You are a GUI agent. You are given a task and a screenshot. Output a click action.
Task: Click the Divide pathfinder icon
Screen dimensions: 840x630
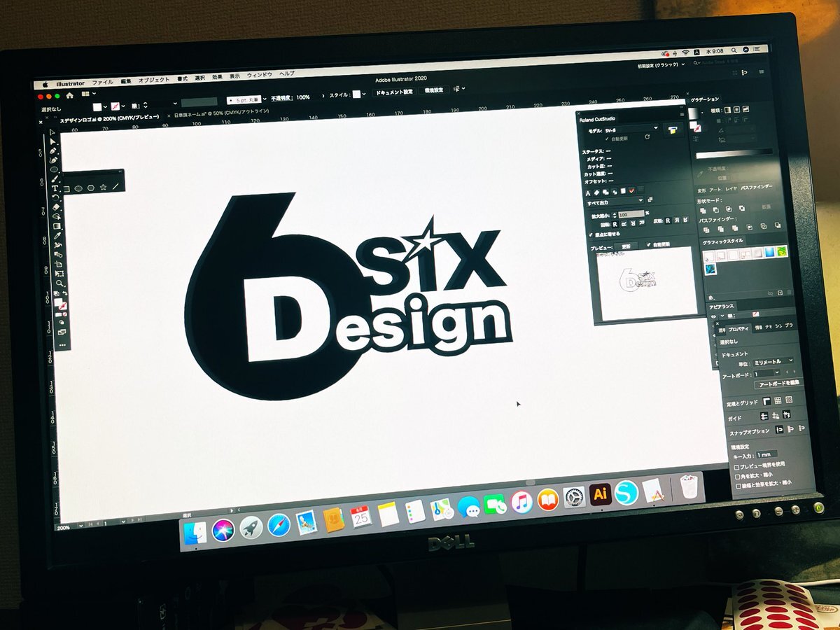tap(706, 230)
